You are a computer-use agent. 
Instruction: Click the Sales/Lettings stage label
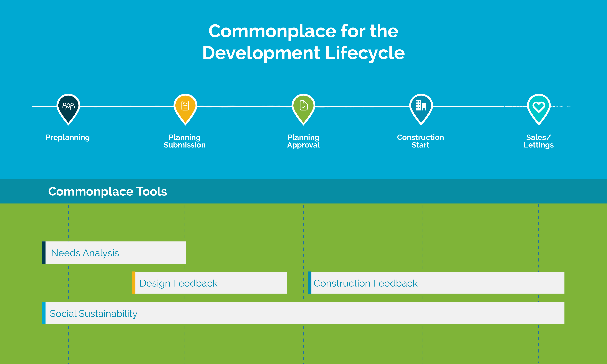(539, 141)
